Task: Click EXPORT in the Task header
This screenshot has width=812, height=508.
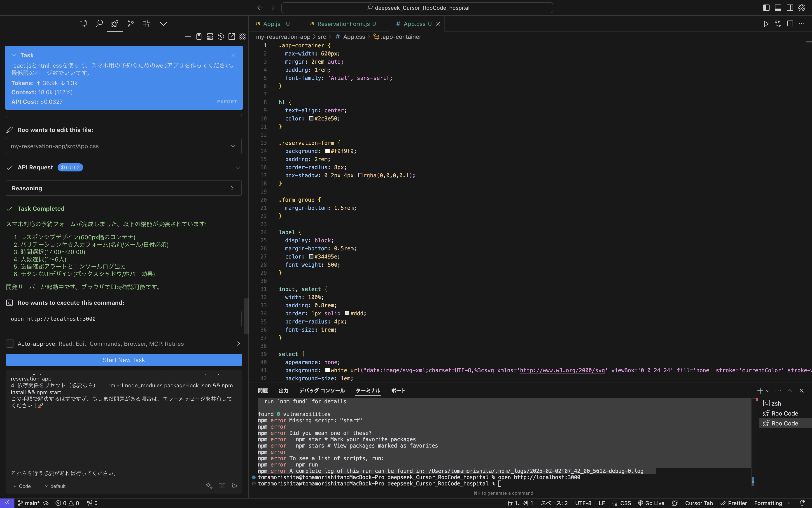Action: point(227,102)
